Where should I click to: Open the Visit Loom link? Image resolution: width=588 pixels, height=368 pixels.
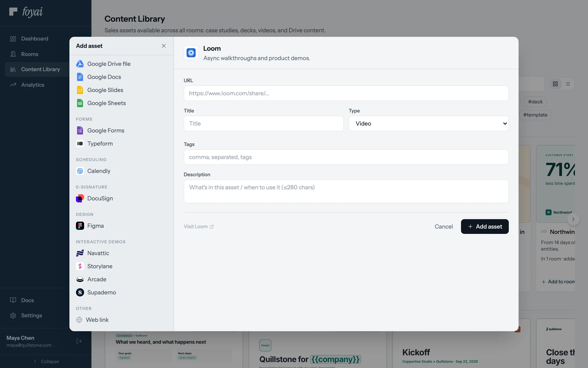click(199, 226)
